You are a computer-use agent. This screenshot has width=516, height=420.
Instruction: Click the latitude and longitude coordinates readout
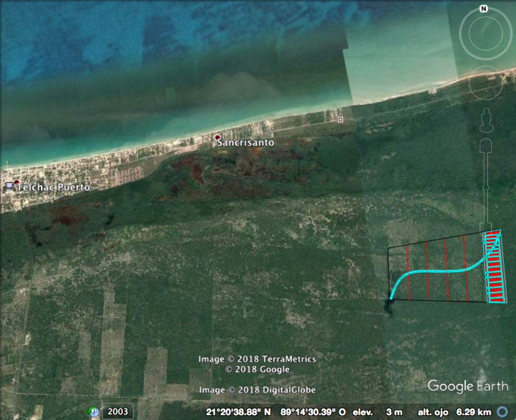[276, 412]
